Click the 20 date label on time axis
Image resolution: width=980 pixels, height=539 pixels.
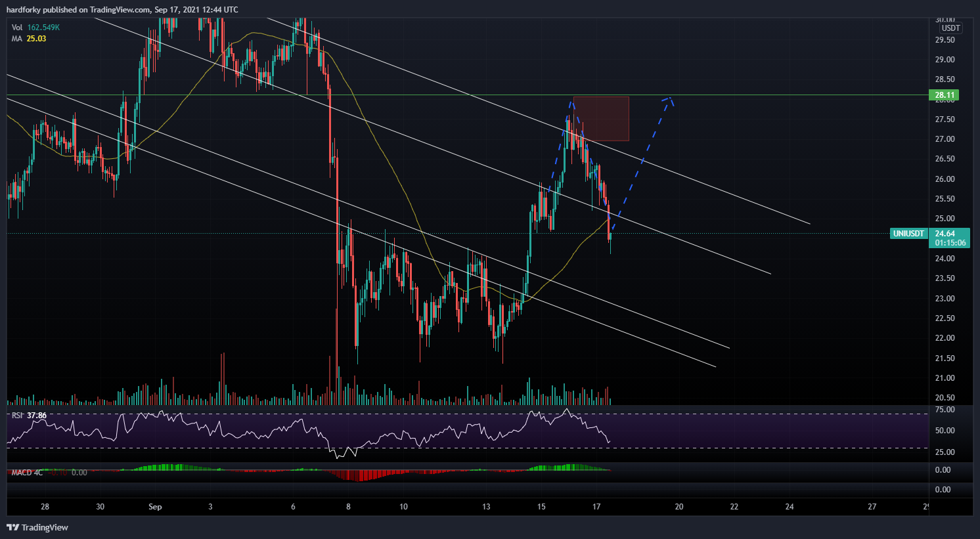click(679, 507)
